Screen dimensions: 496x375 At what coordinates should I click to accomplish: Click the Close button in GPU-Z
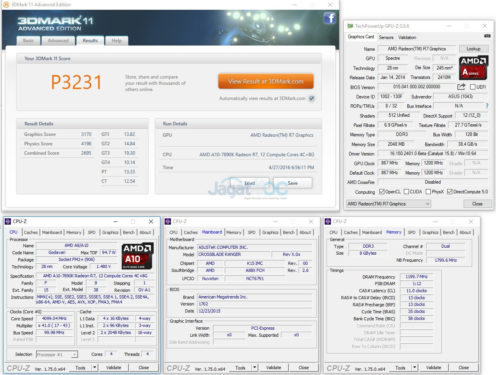point(477,204)
